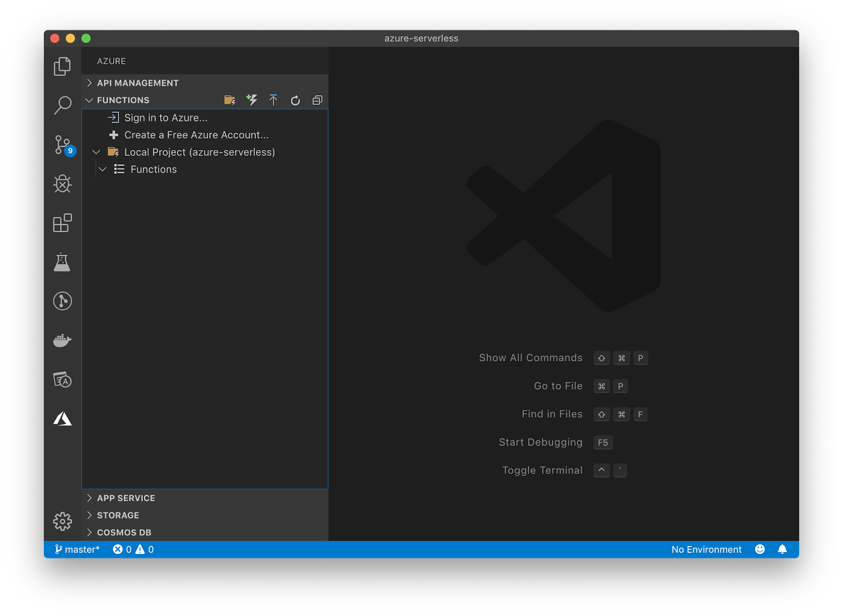843x616 pixels.
Task: Refresh the Functions panel
Action: click(295, 100)
